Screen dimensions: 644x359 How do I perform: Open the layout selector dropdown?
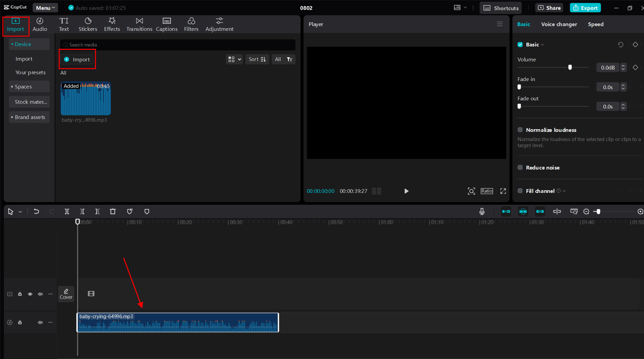click(x=460, y=8)
